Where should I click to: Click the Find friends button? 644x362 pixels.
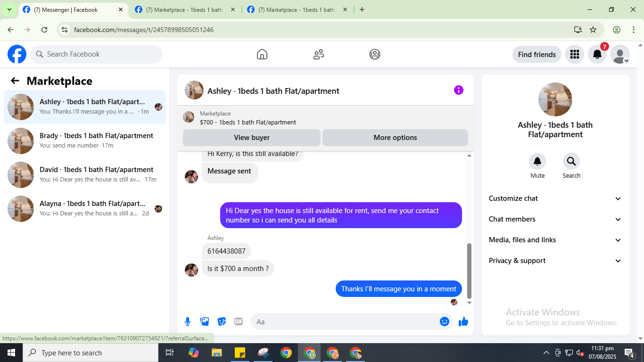click(x=537, y=54)
